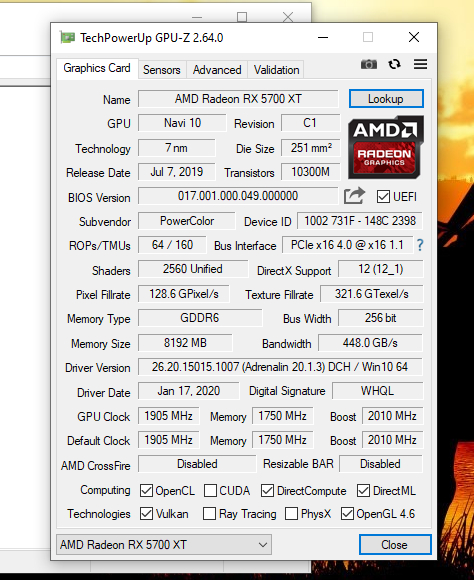The width and height of the screenshot is (474, 580).
Task: Click the BIOS share/export arrow icon
Action: tap(354, 196)
